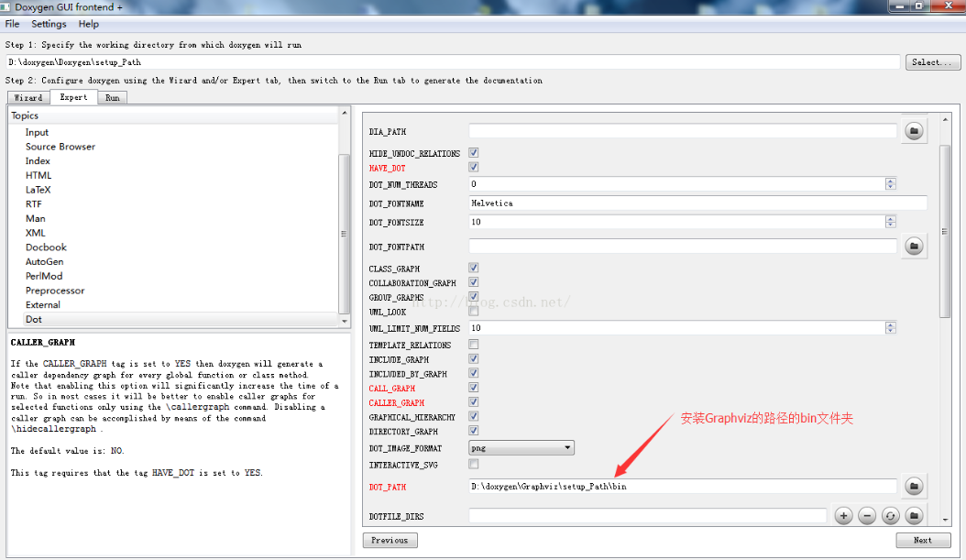Toggle COLLABORATION_GRAPH checkbox
The height and width of the screenshot is (560, 966).
coord(473,282)
